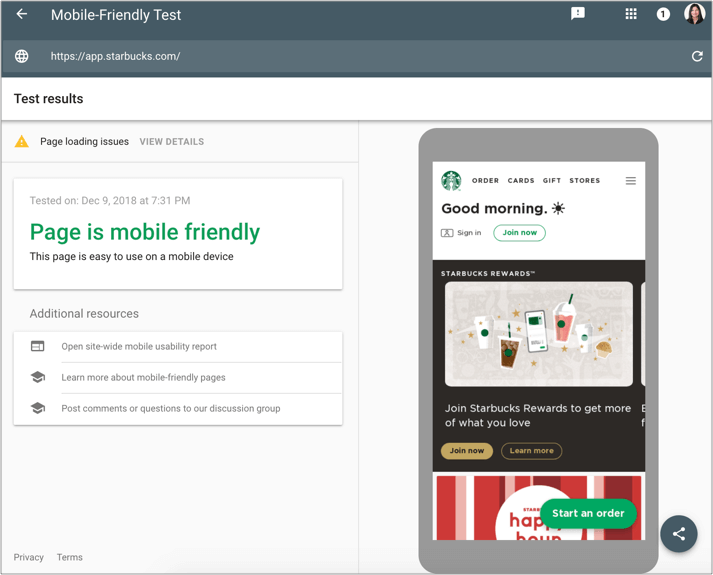
Task: Select GIFT in Starbucks preview nav
Action: pos(552,180)
